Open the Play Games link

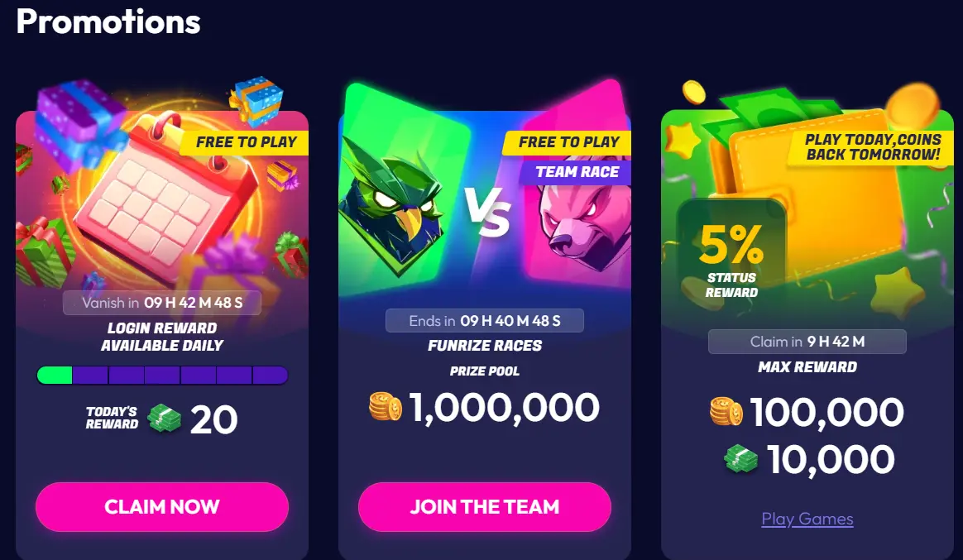pyautogui.click(x=807, y=519)
